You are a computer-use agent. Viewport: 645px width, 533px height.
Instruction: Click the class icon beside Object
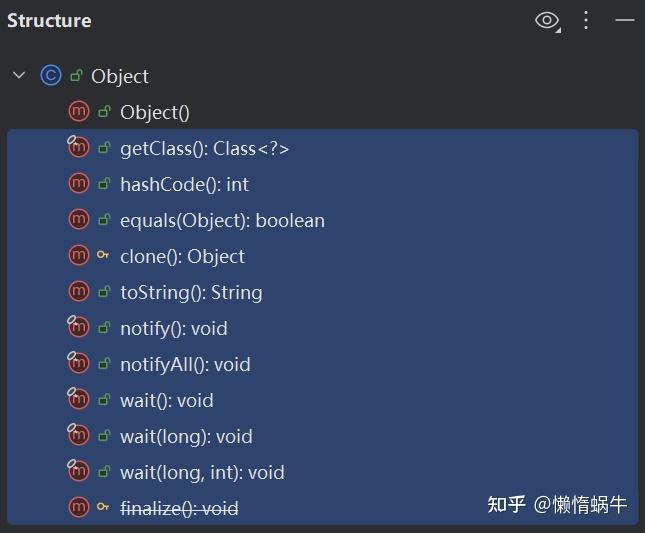pyautogui.click(x=51, y=76)
